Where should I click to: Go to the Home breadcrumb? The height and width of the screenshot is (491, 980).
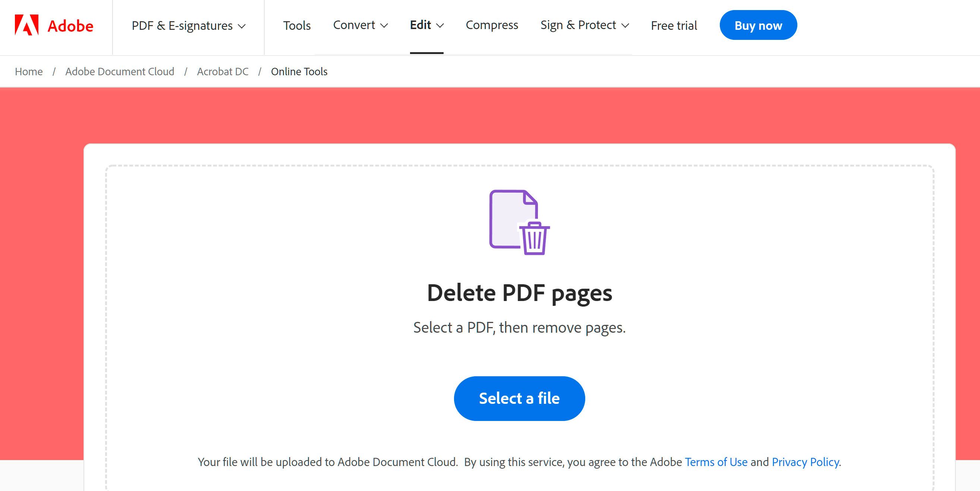click(29, 72)
